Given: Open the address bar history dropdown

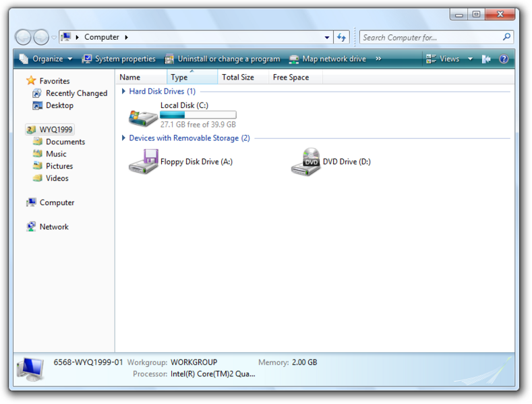Looking at the screenshot, I should click(327, 37).
